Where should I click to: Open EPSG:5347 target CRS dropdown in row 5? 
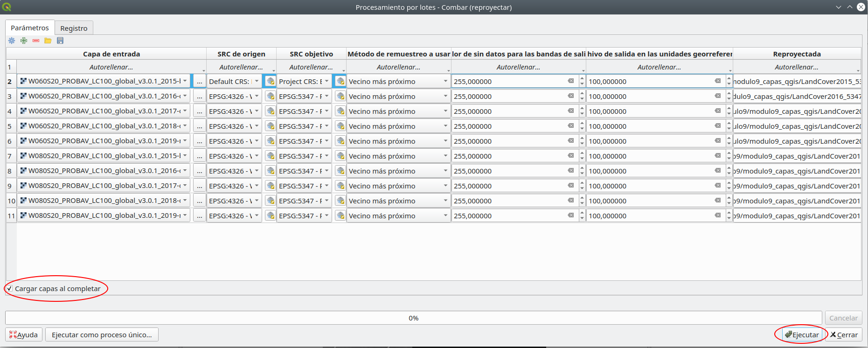304,126
